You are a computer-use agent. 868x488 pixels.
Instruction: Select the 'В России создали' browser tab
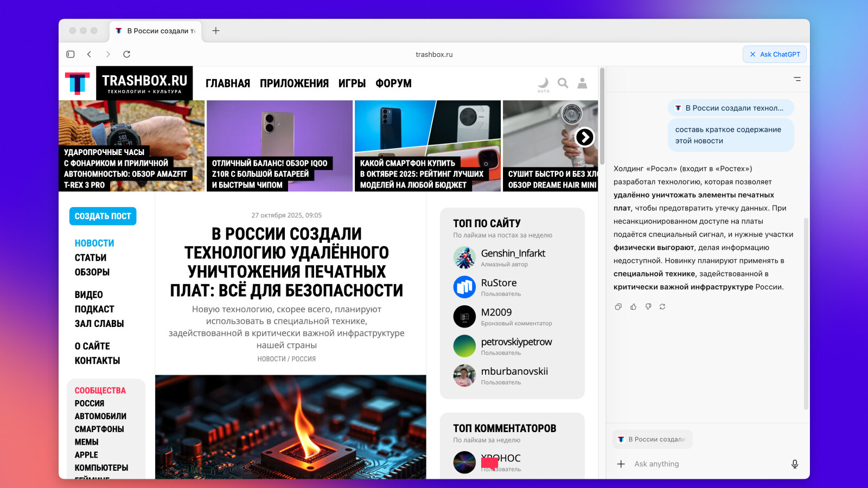(156, 31)
